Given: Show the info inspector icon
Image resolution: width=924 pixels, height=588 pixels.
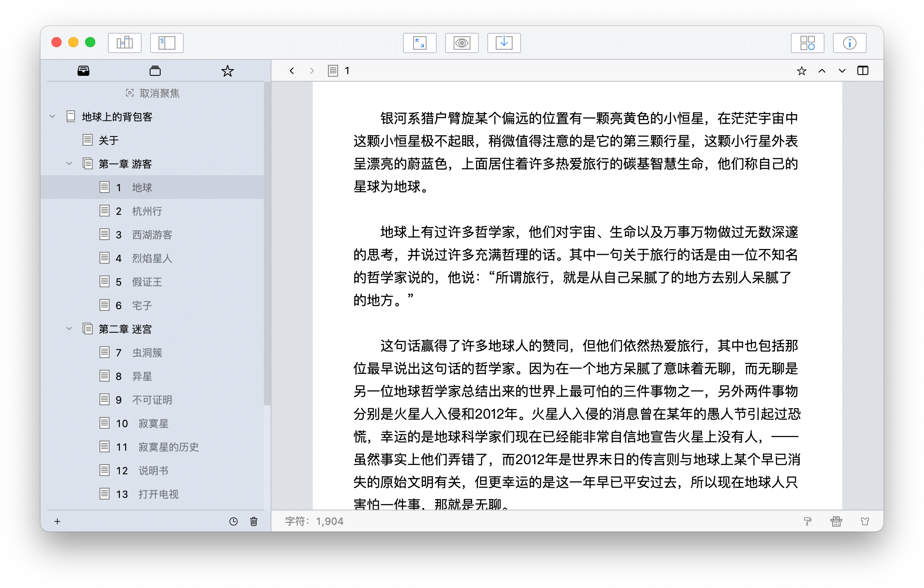Looking at the screenshot, I should [x=849, y=43].
